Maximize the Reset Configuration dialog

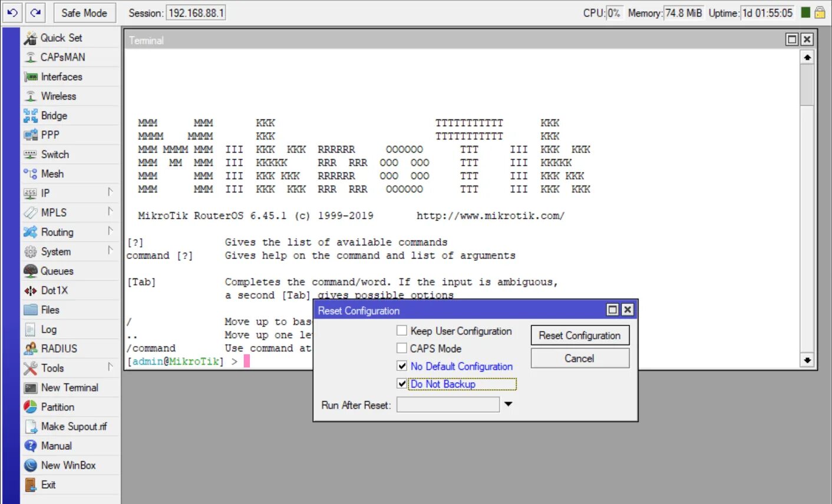click(x=613, y=310)
